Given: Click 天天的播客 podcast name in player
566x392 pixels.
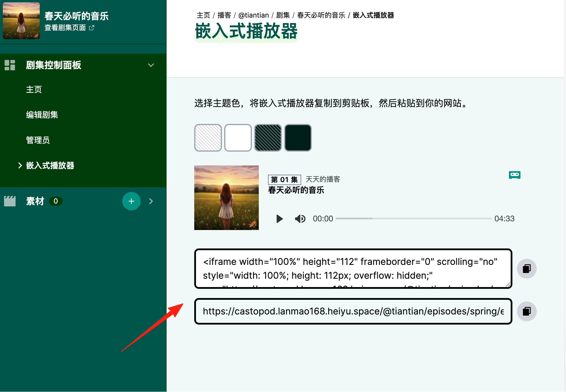Looking at the screenshot, I should pyautogui.click(x=323, y=179).
